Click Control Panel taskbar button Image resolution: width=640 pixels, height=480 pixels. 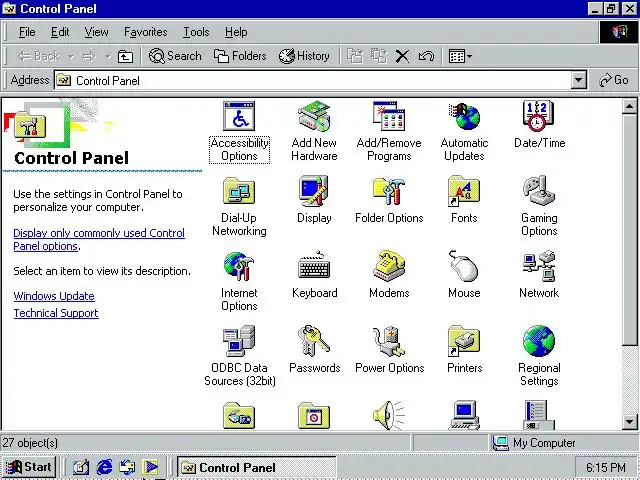257,467
